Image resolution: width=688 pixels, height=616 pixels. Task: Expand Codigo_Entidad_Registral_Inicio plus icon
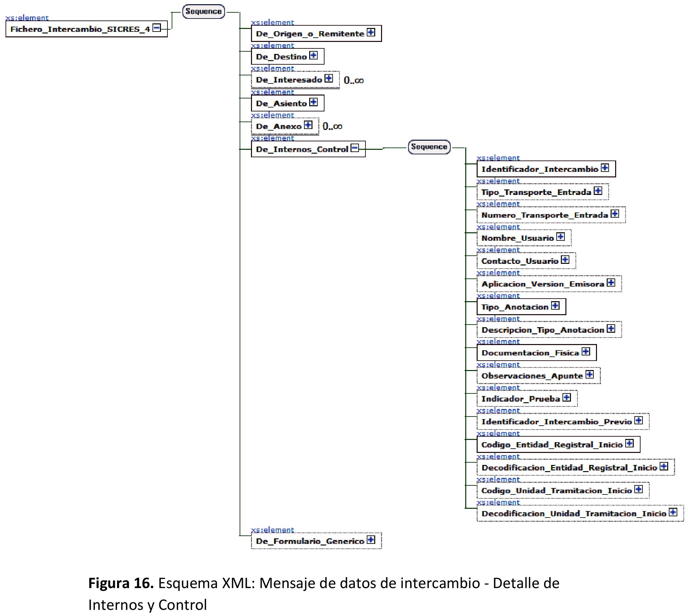(x=630, y=444)
